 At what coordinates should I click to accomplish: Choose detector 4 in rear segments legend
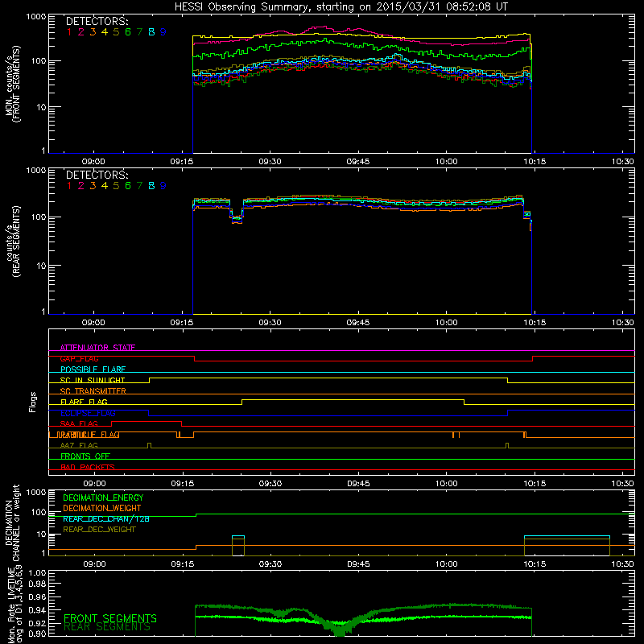click(105, 186)
